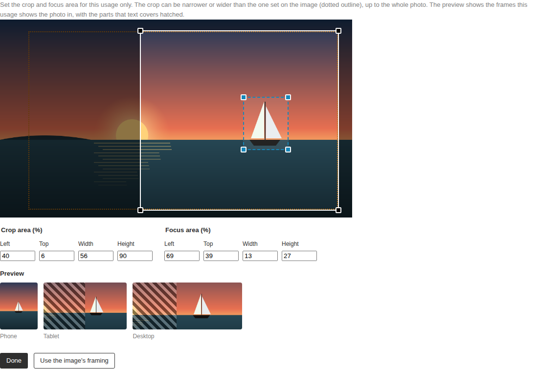Click the crop box top-left corner handle
Image resolution: width=538 pixels, height=392 pixels.
pyautogui.click(x=140, y=31)
